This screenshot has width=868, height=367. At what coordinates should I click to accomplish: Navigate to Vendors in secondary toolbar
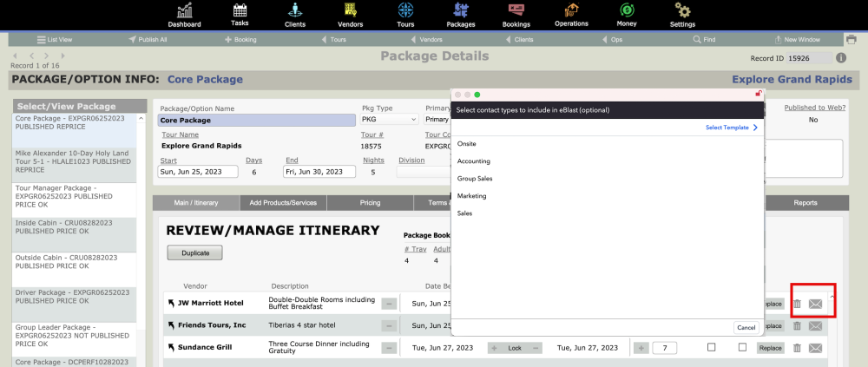tap(427, 39)
